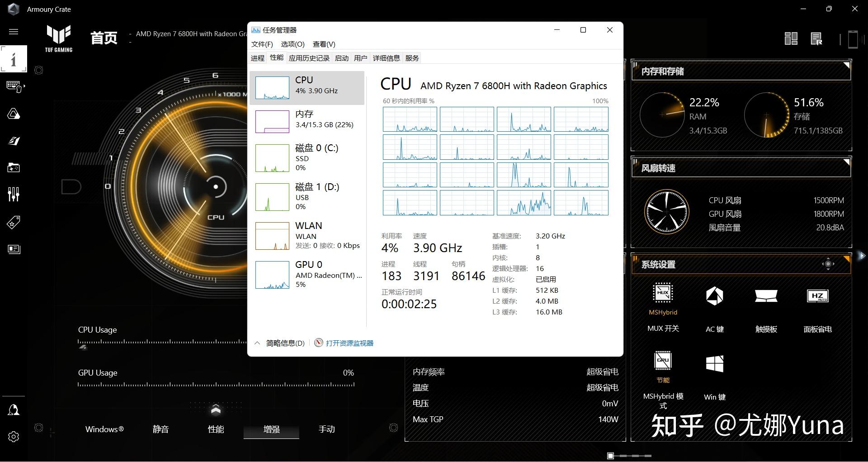
Task: Click the page indicator at bottom
Action: (630, 456)
